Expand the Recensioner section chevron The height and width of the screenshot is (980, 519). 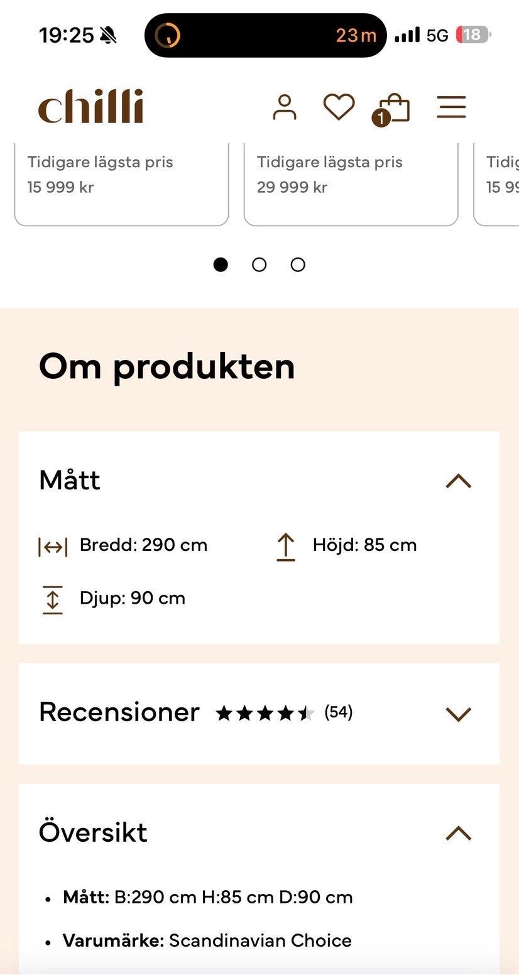click(x=458, y=714)
